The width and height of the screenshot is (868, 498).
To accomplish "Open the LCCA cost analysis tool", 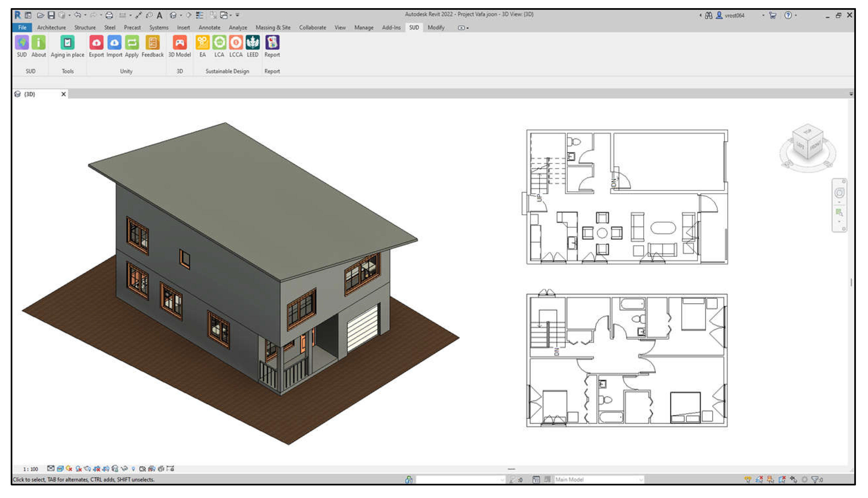I will 236,43.
